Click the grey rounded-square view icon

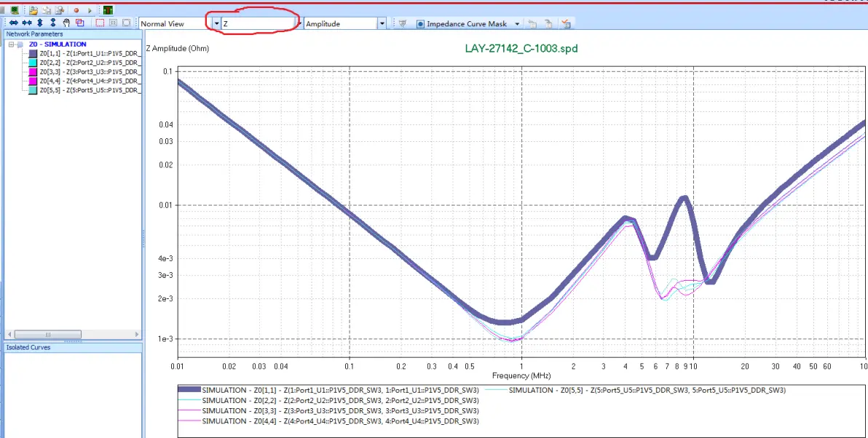coord(126,23)
